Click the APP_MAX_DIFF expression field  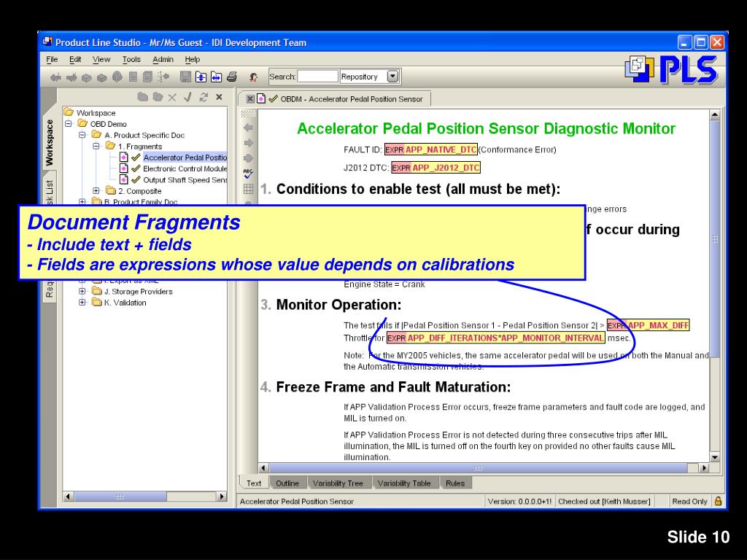648,326
